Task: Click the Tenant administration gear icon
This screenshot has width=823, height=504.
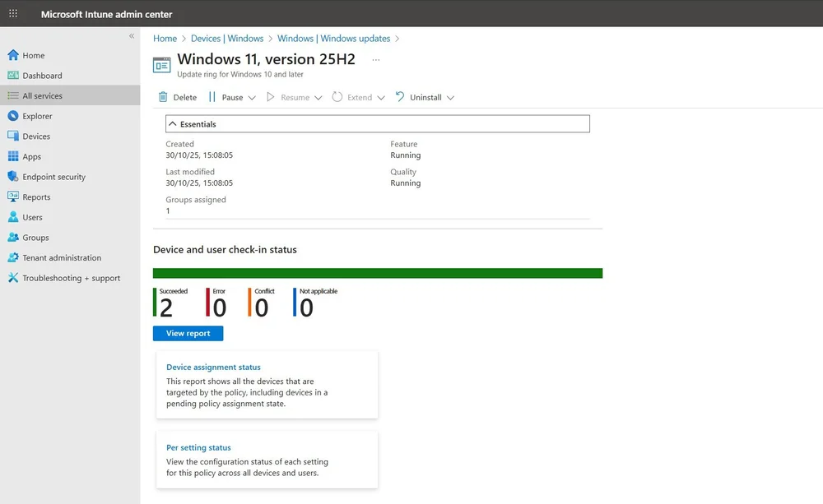Action: 13,257
